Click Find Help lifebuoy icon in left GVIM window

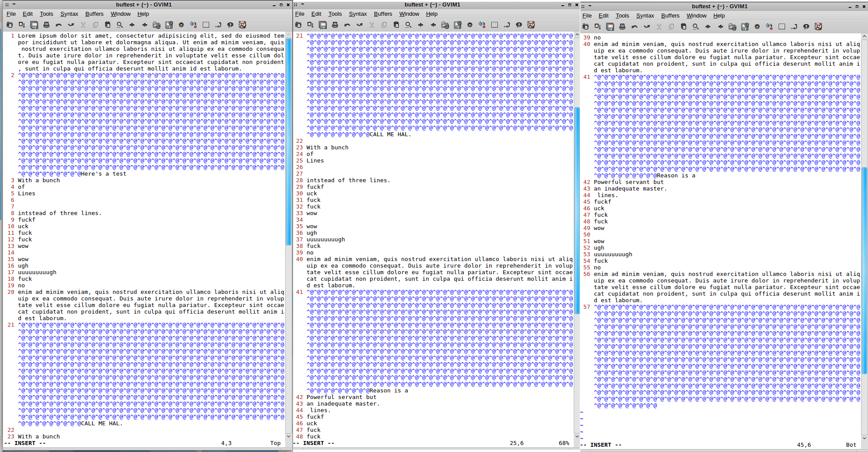click(243, 25)
